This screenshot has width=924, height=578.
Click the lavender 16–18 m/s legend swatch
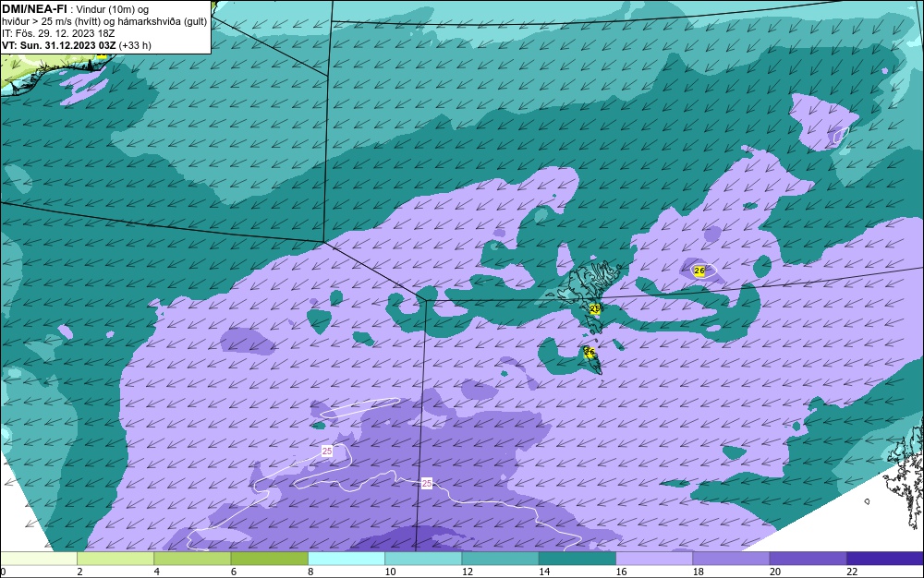[654, 559]
